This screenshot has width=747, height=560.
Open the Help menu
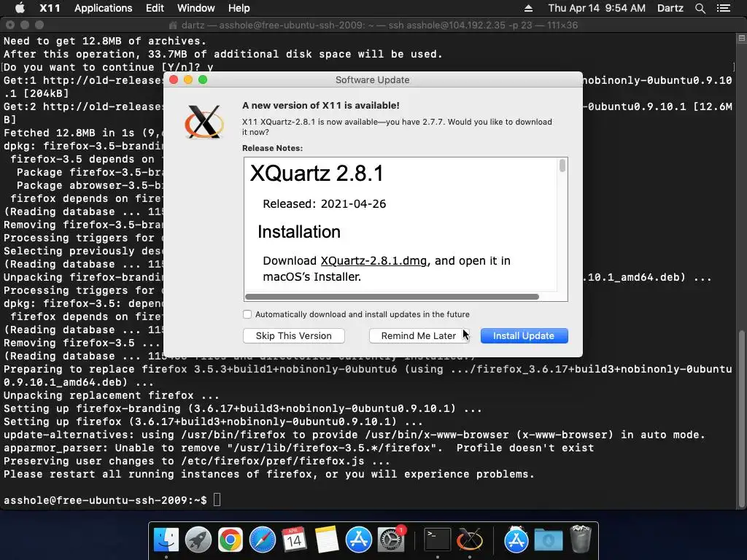[x=239, y=8]
